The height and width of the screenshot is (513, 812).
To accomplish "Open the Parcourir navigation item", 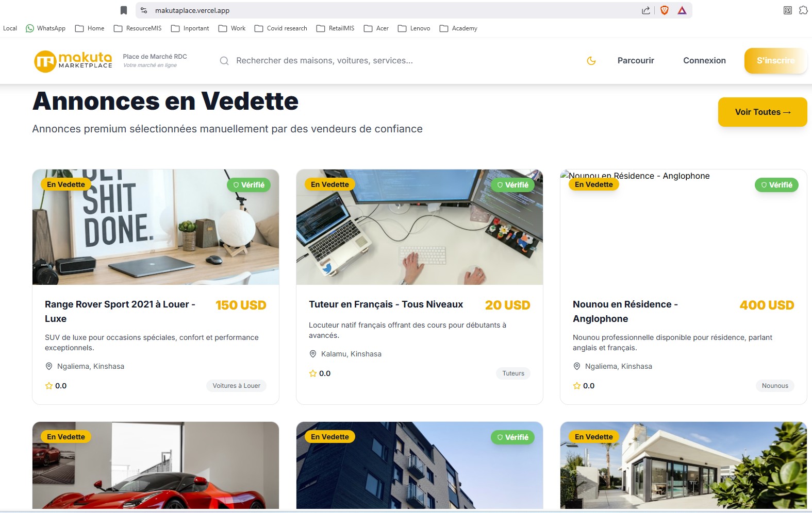I will 636,61.
